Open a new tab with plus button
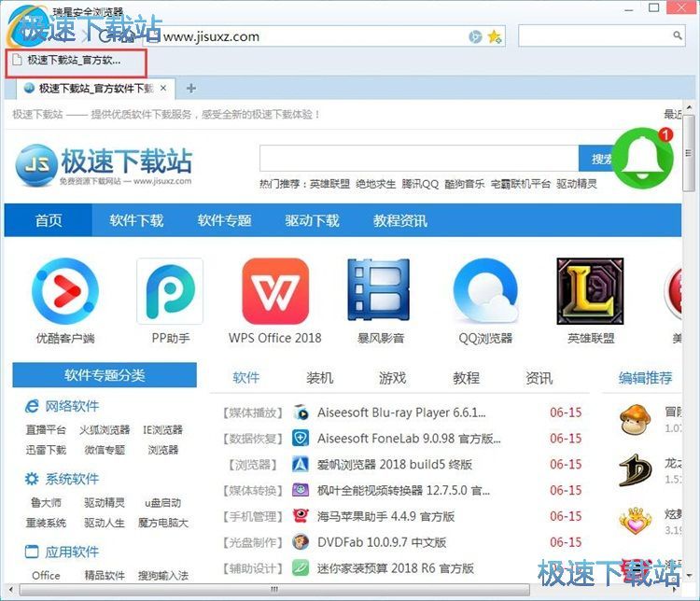The width and height of the screenshot is (700, 601). (191, 89)
